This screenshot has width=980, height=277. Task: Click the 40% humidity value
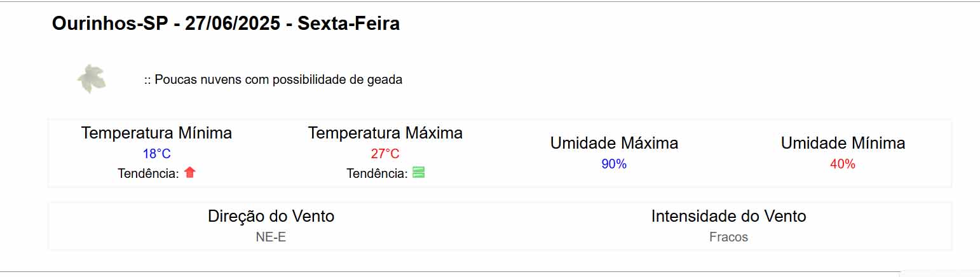(843, 164)
